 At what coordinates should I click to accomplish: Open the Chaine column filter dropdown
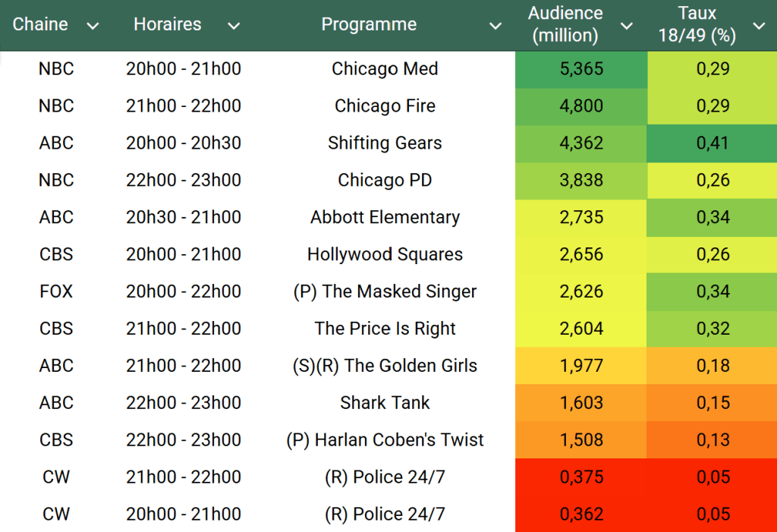(93, 26)
